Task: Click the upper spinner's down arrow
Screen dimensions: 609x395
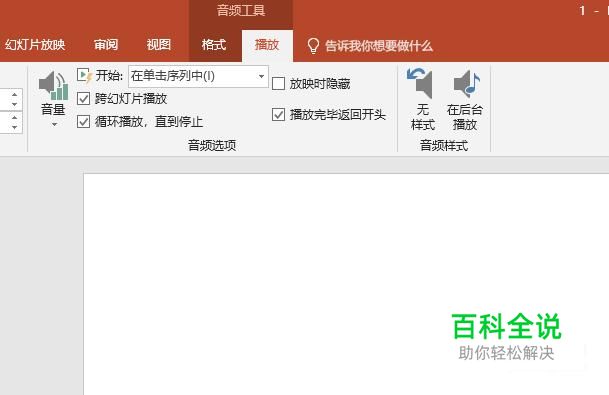Action: click(14, 104)
